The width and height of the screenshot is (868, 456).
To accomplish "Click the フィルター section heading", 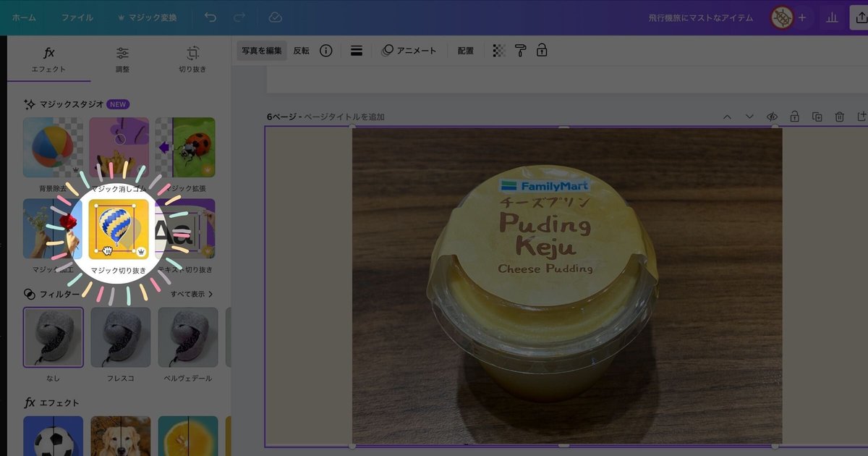I will tap(59, 295).
